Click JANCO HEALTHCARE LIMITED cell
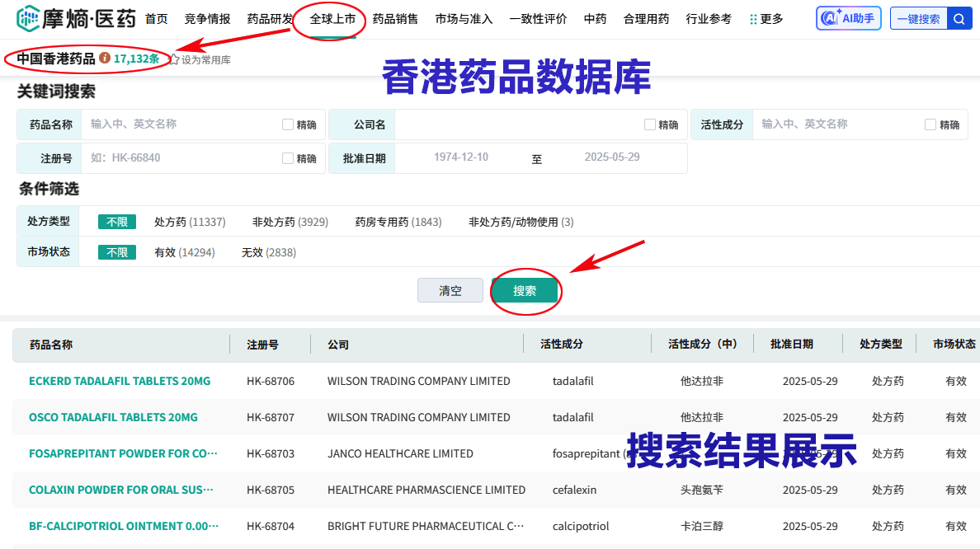This screenshot has height=549, width=980. (x=400, y=453)
